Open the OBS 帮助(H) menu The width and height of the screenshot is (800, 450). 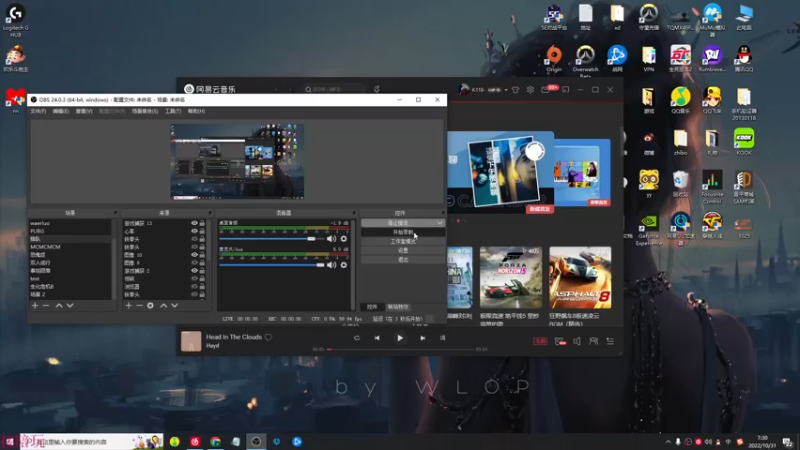[x=196, y=111]
